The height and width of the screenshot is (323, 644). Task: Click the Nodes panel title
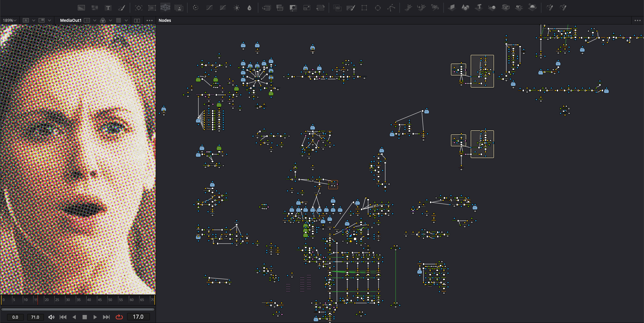coord(165,20)
